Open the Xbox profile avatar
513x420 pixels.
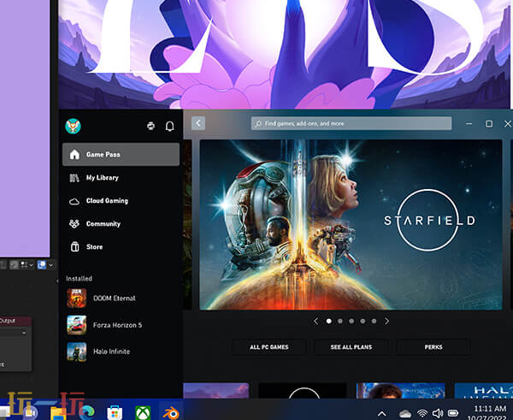point(73,127)
